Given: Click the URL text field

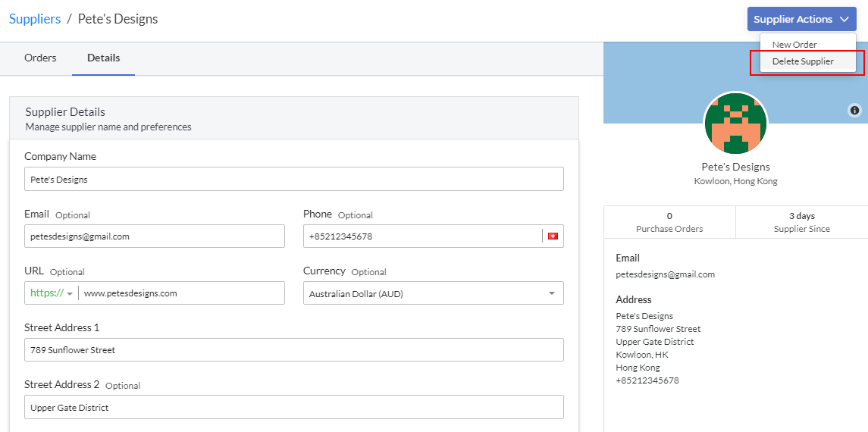Looking at the screenshot, I should 182,293.
